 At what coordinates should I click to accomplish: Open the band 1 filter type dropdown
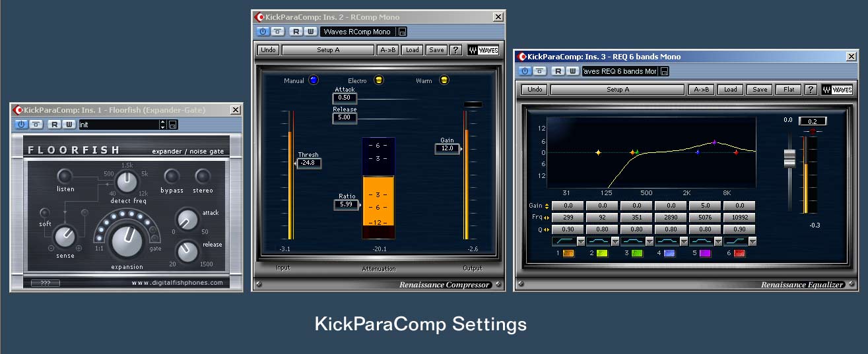pyautogui.click(x=581, y=242)
